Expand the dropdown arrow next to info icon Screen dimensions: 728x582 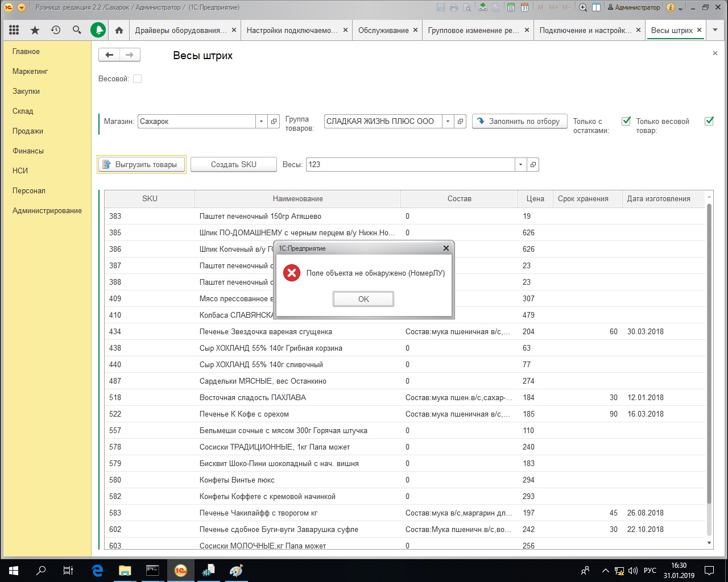681,7
